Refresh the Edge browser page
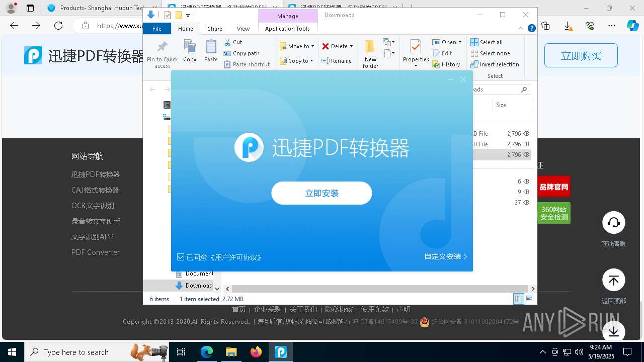644x362 pixels. (58, 26)
